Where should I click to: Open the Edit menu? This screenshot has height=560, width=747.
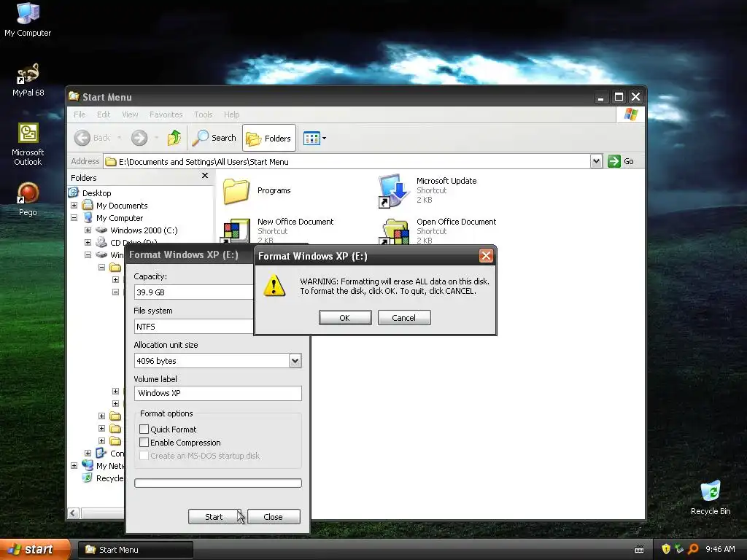[x=104, y=114]
